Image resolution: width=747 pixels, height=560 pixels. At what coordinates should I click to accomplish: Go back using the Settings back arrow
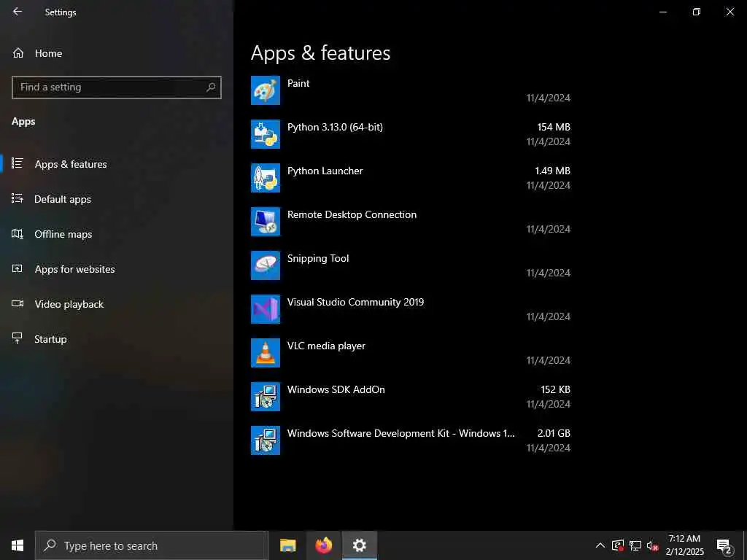click(x=18, y=12)
